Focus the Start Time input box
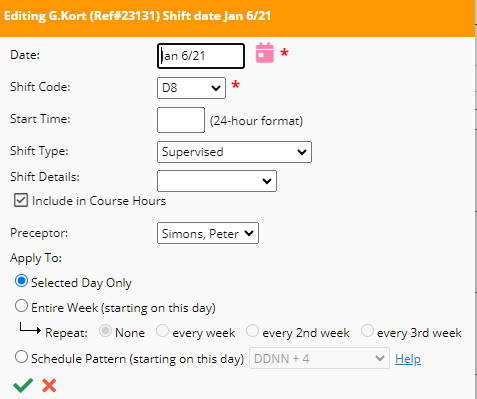The height and width of the screenshot is (399, 477). click(x=181, y=120)
